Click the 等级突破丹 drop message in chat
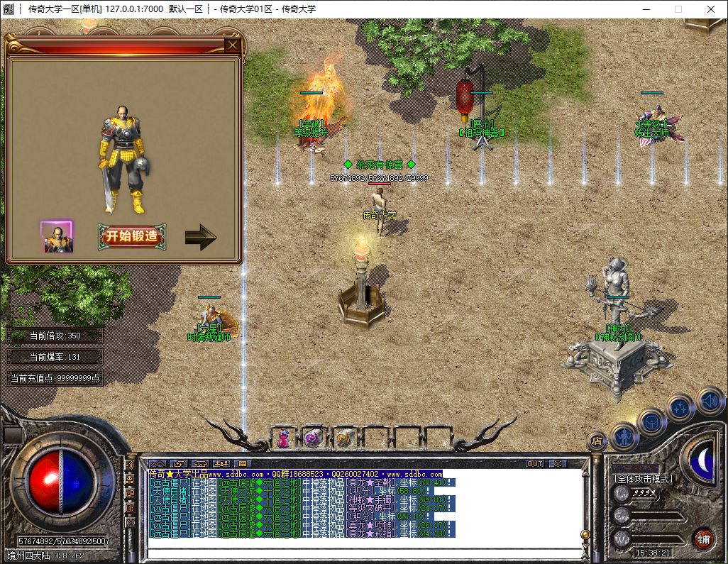The height and width of the screenshot is (564, 728). click(302, 508)
